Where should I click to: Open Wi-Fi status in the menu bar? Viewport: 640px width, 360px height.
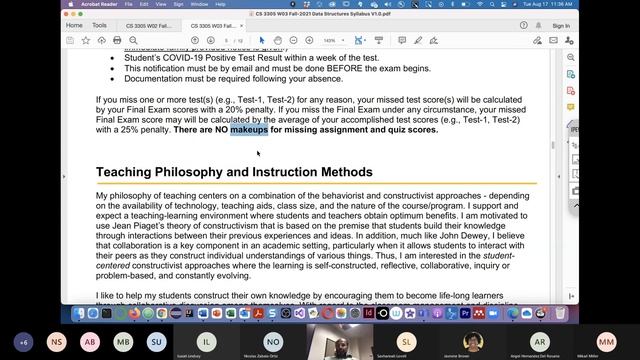(x=480, y=4)
